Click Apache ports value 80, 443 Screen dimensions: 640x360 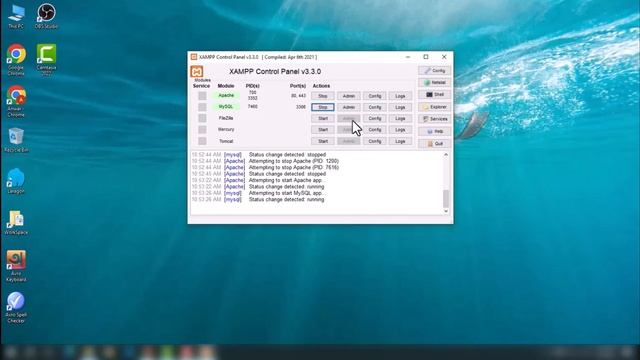tap(298, 96)
